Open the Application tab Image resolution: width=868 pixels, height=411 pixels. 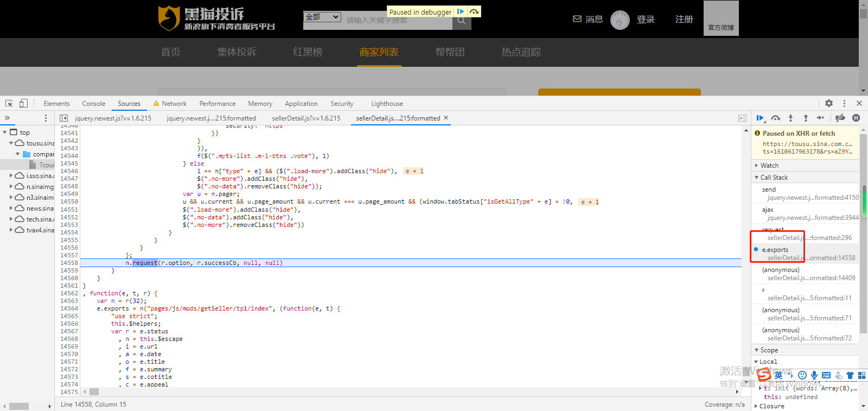pyautogui.click(x=301, y=104)
